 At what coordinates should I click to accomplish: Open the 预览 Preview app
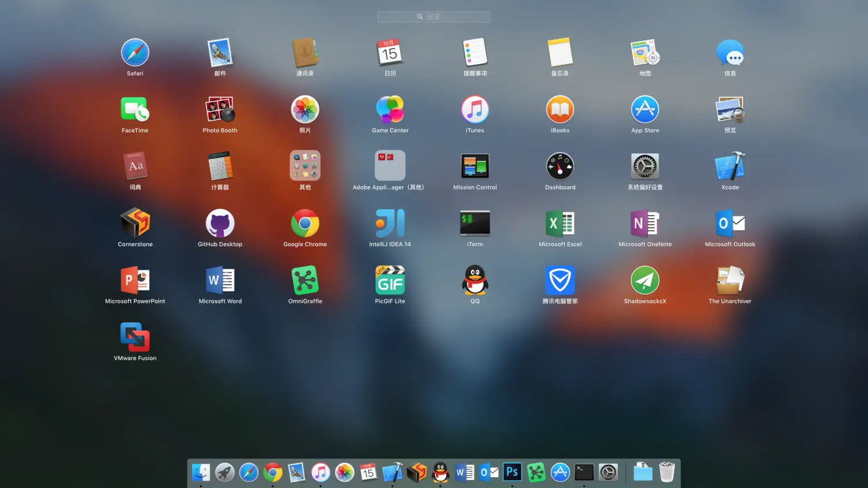[x=730, y=109]
